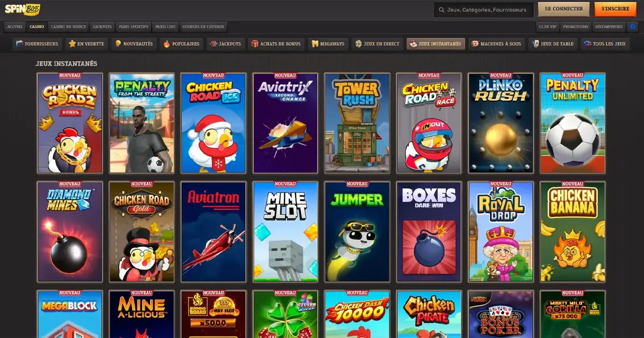Open Aviatrix Second Chance game
The image size is (644, 338).
[x=286, y=123]
